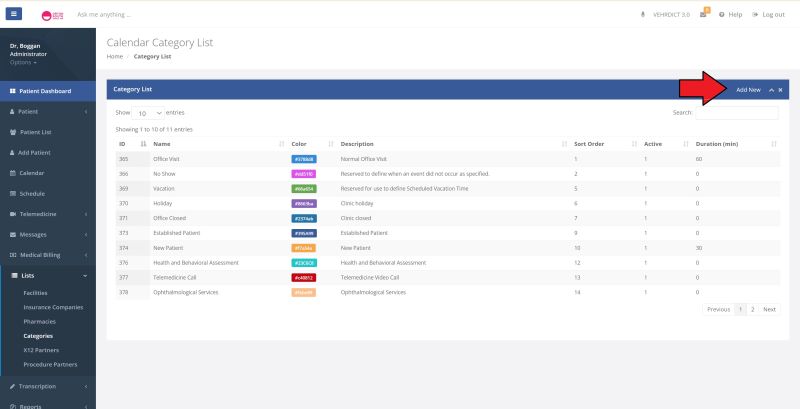This screenshot has width=800, height=409.
Task: Expand the Options dropdown under Administrator
Action: 23,62
